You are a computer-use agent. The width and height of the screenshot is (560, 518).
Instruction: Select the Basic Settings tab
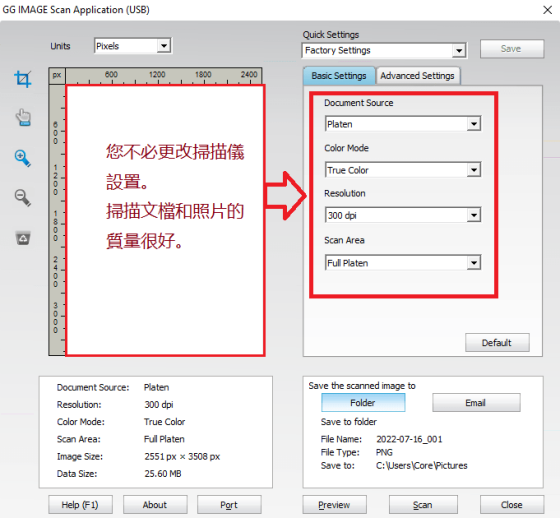click(x=339, y=76)
